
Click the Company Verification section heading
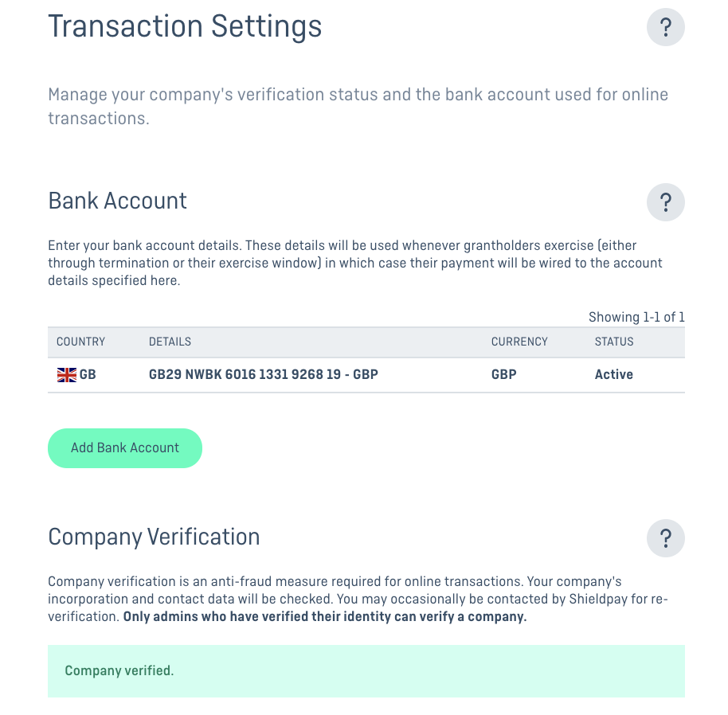(x=154, y=537)
